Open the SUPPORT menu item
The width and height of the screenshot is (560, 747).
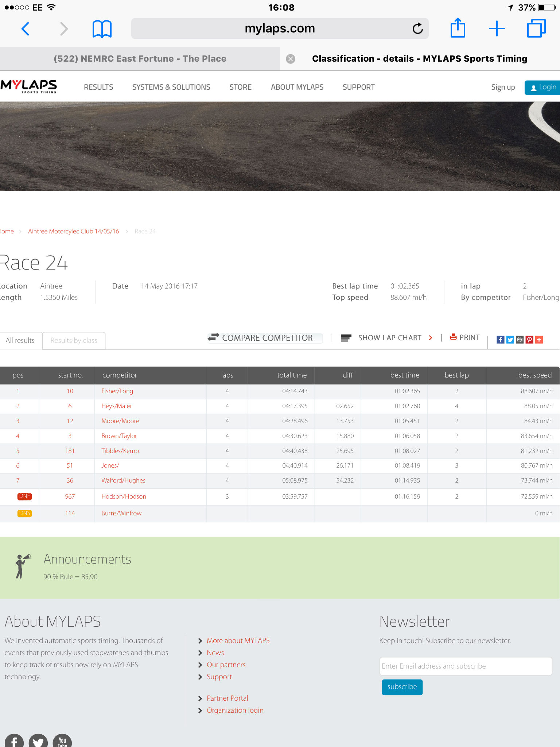(x=359, y=87)
